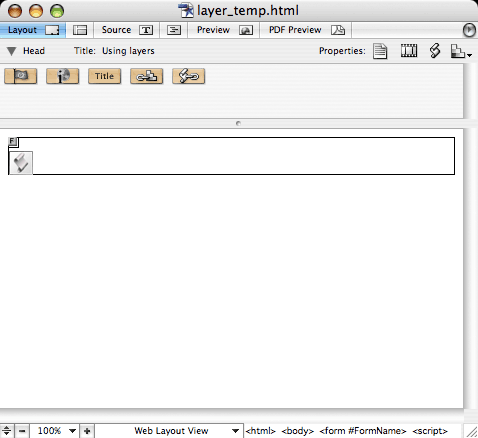
Task: Switch to the frame editor tab icon
Action: 80,30
